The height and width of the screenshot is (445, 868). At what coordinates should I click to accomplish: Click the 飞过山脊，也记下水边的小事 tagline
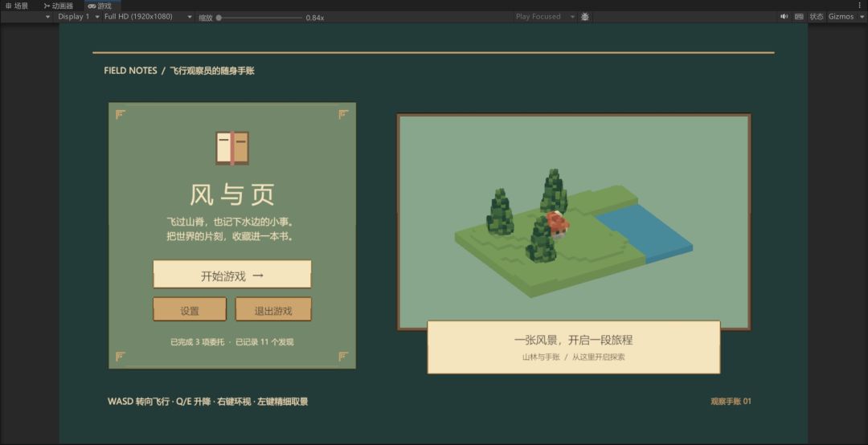[x=230, y=222]
